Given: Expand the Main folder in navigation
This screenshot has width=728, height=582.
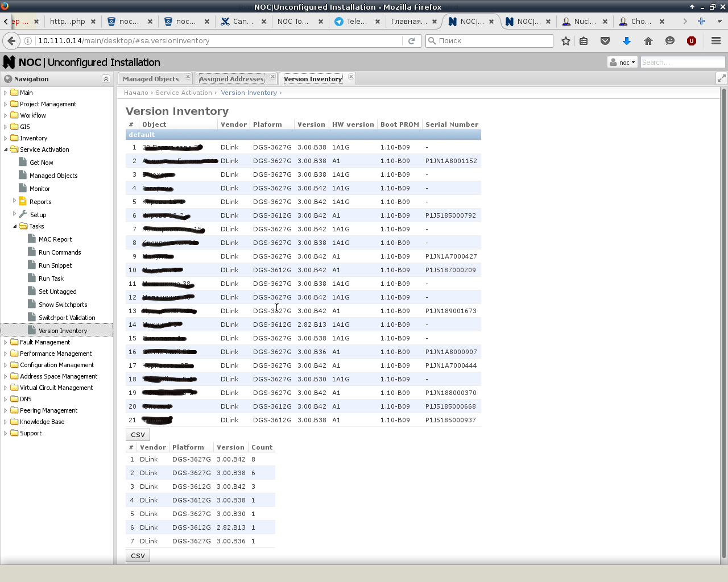Looking at the screenshot, I should click(x=6, y=93).
